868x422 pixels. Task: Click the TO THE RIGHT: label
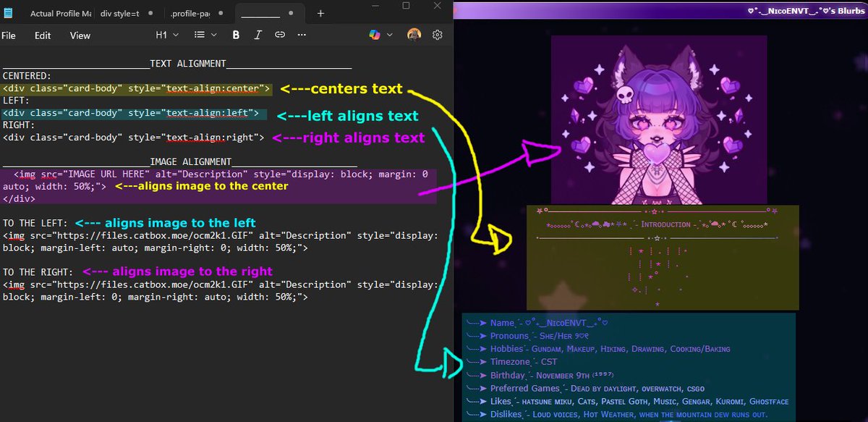pos(38,271)
